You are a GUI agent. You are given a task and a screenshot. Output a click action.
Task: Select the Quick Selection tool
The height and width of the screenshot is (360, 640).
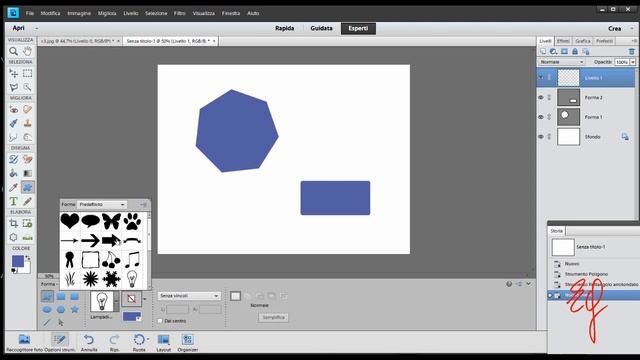tap(27, 87)
